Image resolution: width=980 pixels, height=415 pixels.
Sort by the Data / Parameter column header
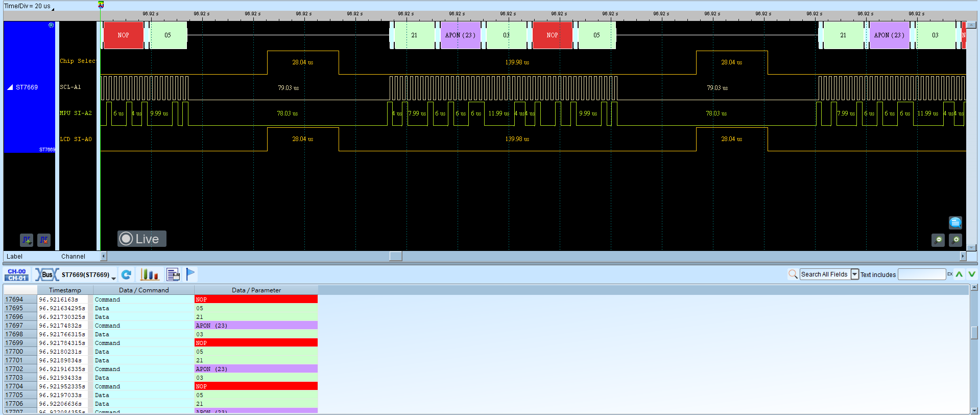(x=256, y=290)
